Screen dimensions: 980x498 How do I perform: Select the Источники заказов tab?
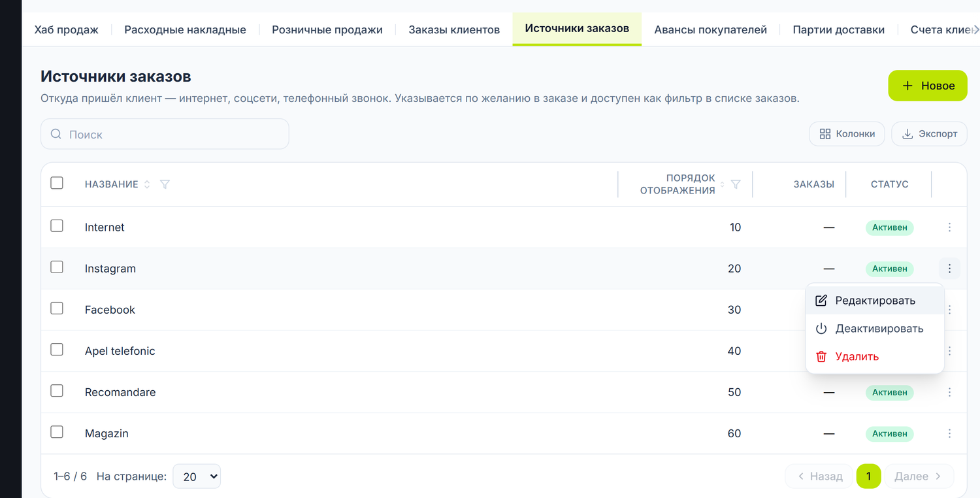click(577, 29)
